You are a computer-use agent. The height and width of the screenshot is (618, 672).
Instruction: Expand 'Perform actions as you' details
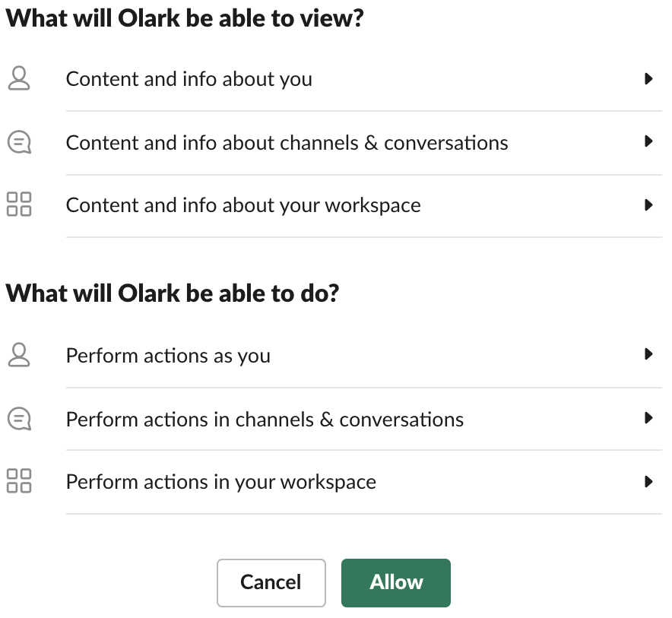[x=648, y=354]
